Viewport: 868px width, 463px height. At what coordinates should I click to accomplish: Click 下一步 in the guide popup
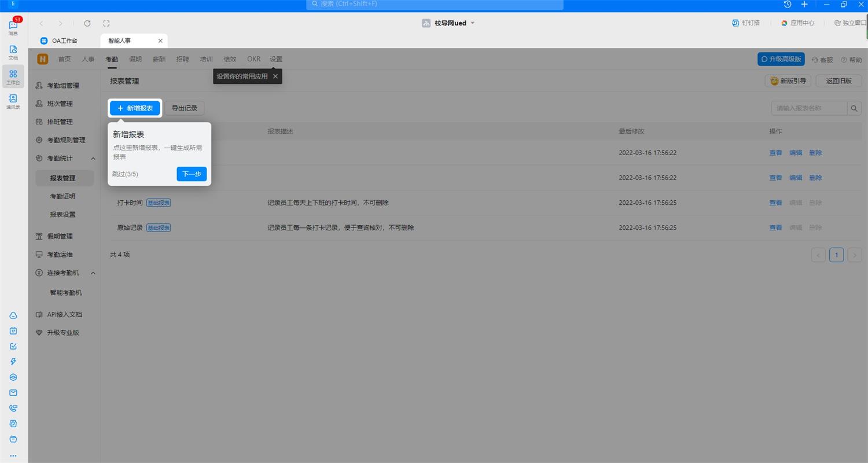[192, 174]
